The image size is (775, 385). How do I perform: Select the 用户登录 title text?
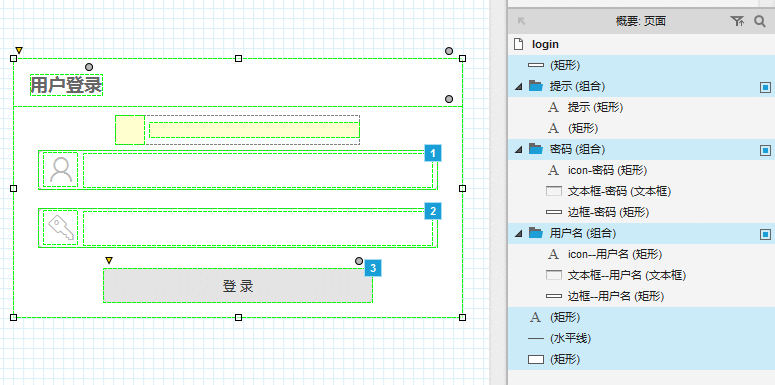click(66, 85)
